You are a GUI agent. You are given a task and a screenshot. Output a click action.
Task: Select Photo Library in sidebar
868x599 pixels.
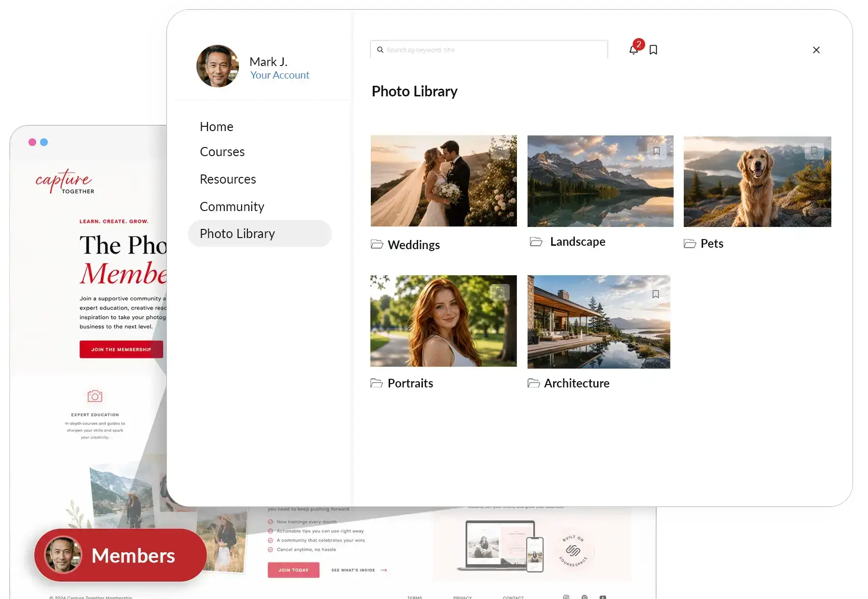click(x=260, y=234)
